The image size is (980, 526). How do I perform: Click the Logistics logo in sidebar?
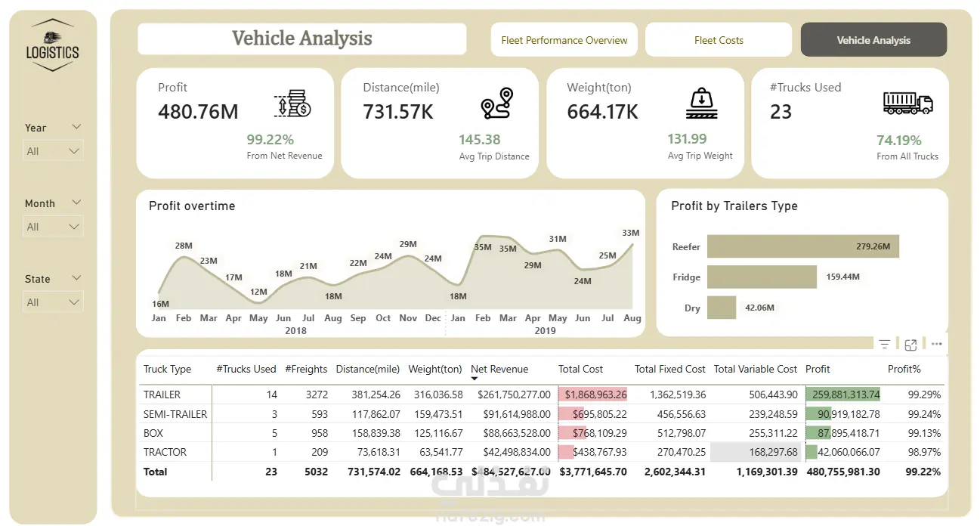click(x=52, y=45)
